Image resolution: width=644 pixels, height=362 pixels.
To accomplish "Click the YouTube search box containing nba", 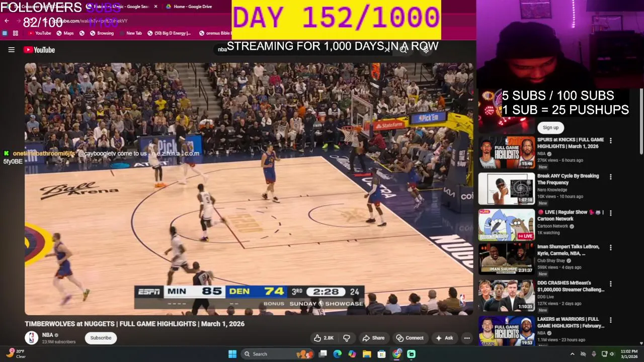I will (x=302, y=49).
